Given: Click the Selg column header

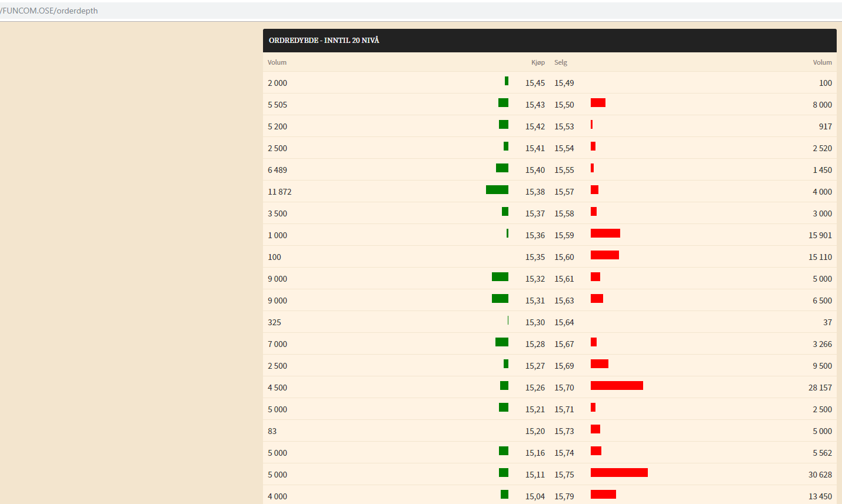Looking at the screenshot, I should tap(561, 62).
